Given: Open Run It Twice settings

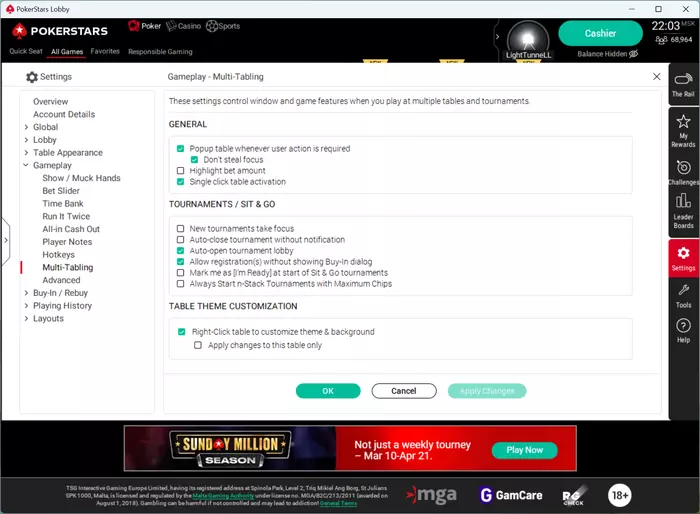Looking at the screenshot, I should [x=66, y=216].
